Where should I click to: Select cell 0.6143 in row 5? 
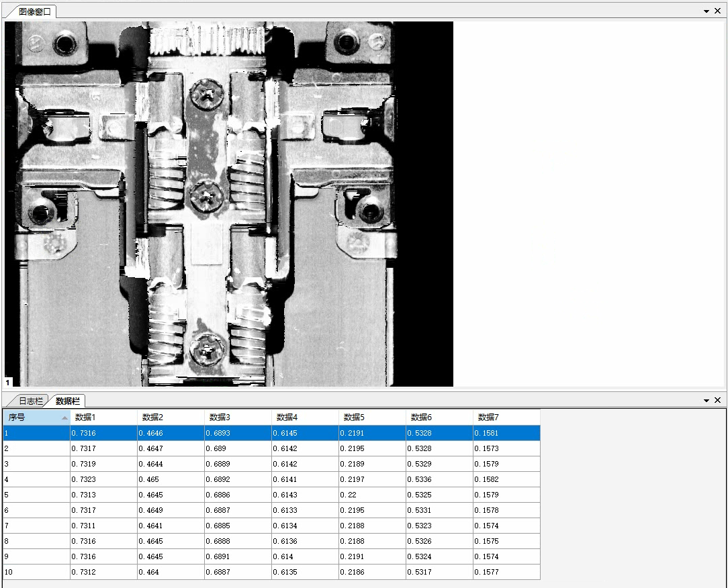point(305,495)
